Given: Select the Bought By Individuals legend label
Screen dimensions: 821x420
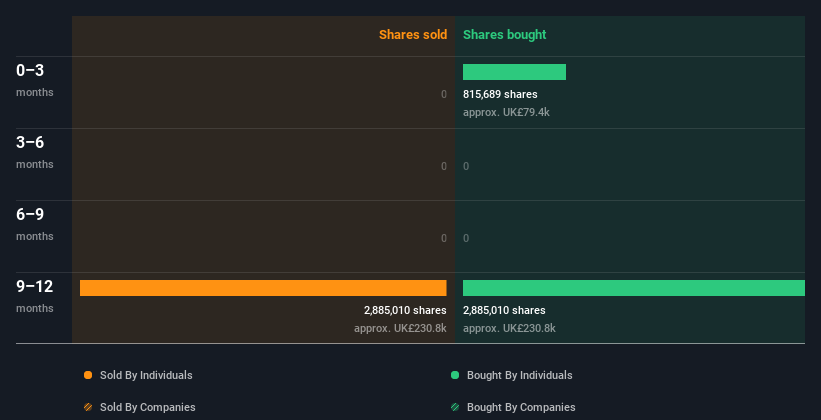Looking at the screenshot, I should [x=519, y=375].
